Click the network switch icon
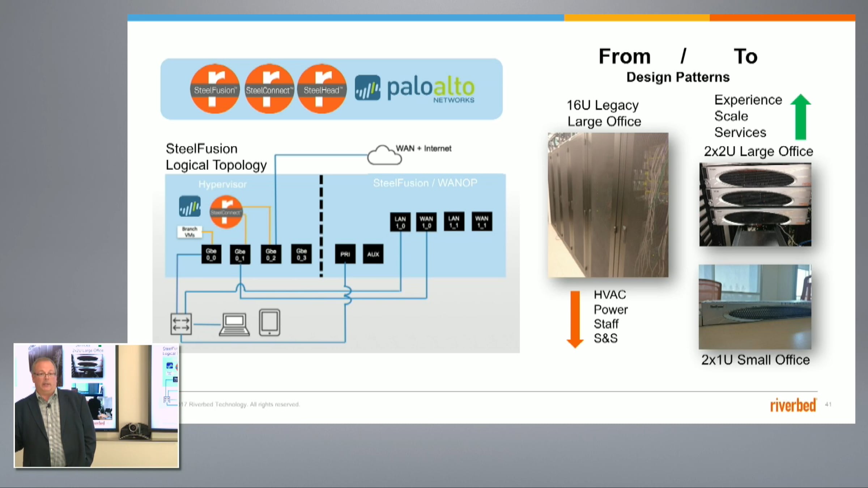868x488 pixels. (x=181, y=324)
